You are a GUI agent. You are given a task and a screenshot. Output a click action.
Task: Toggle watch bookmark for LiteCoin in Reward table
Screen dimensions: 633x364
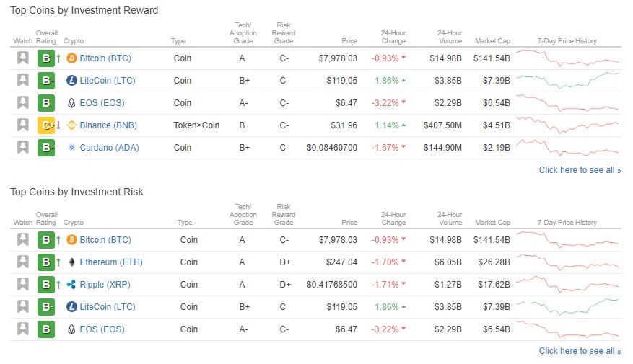click(23, 81)
